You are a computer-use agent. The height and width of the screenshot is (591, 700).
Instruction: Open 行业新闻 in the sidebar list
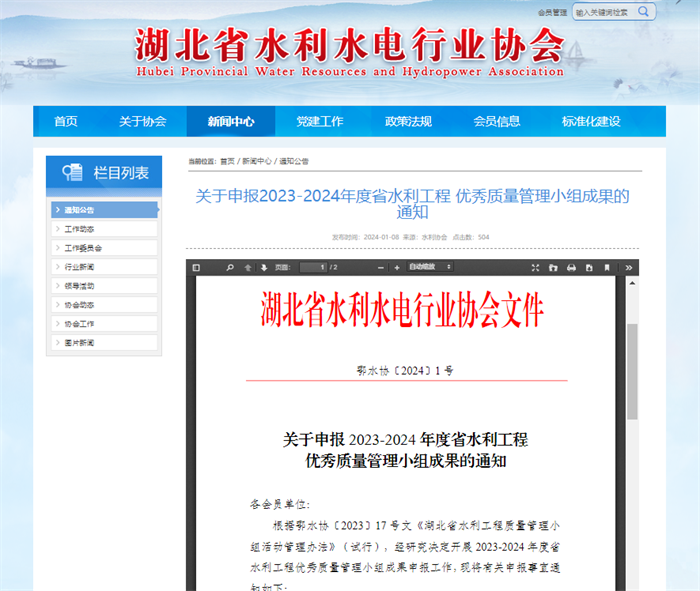(x=104, y=267)
